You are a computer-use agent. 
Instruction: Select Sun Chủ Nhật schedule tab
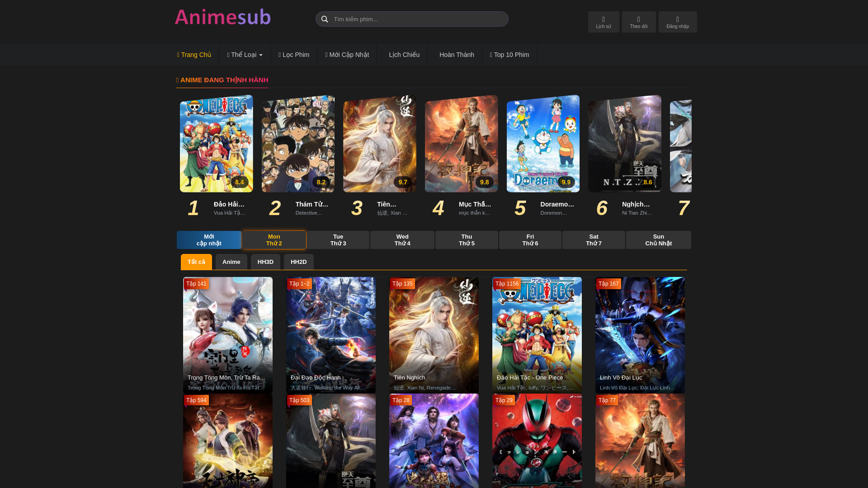[659, 240]
